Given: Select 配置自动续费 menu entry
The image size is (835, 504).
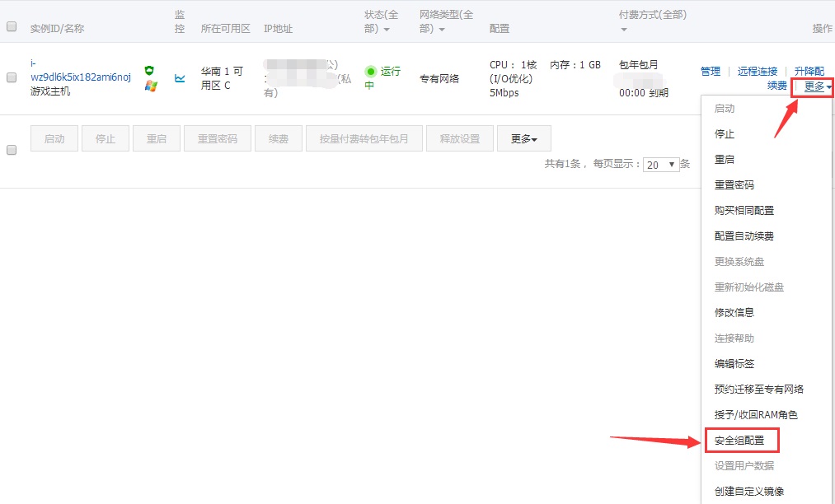Looking at the screenshot, I should point(744,236).
